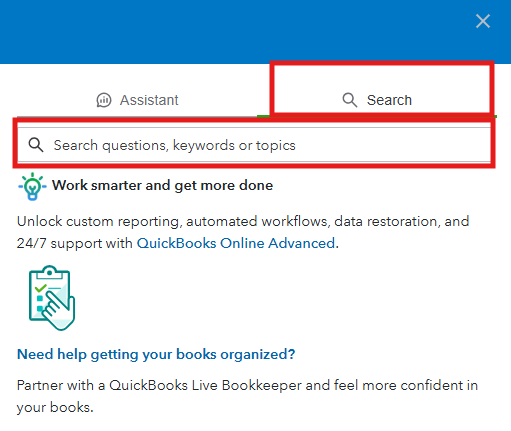Click the Unlock custom reporting description text
Screen dimensions: 511x431
pos(243,232)
